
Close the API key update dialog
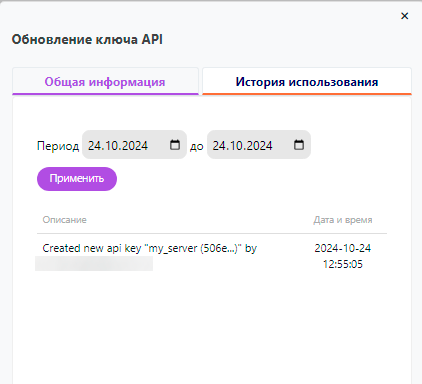tap(405, 16)
